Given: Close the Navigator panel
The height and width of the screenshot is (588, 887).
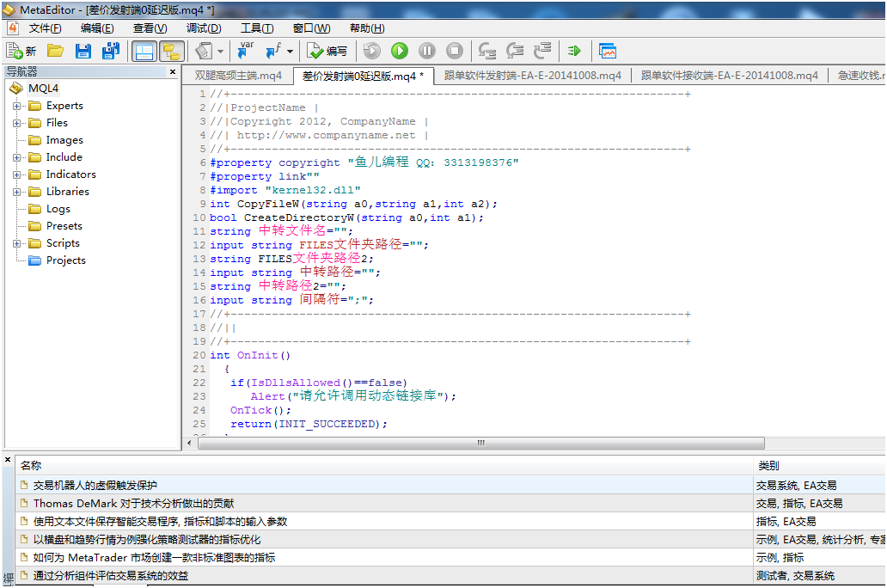Looking at the screenshot, I should click(173, 72).
